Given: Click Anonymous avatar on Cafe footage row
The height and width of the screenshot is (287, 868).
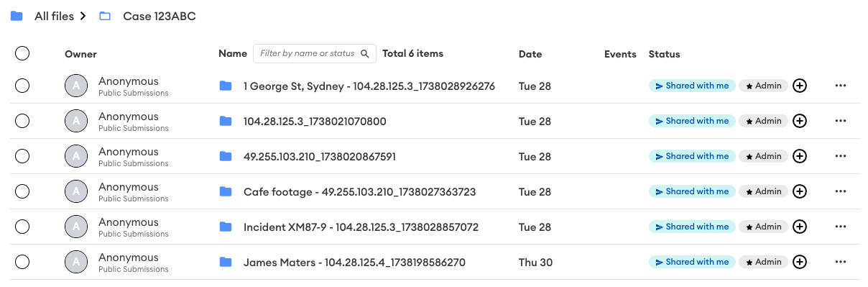Looking at the screenshot, I should tap(76, 192).
